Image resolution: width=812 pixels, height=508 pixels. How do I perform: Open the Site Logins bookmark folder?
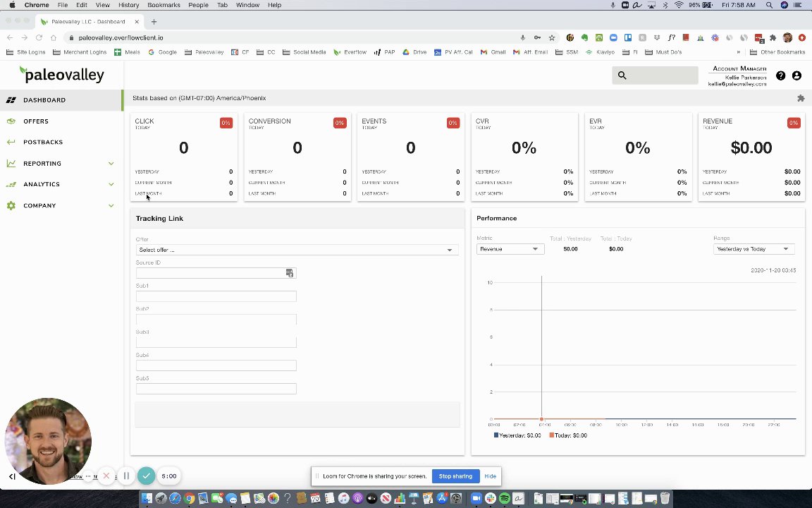26,52
